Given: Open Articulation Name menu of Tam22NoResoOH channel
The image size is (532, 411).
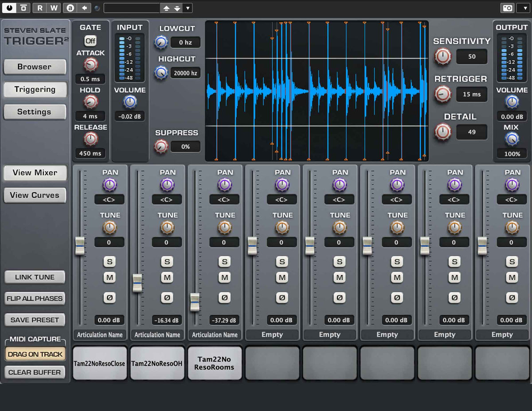Looking at the screenshot, I should click(x=157, y=335).
